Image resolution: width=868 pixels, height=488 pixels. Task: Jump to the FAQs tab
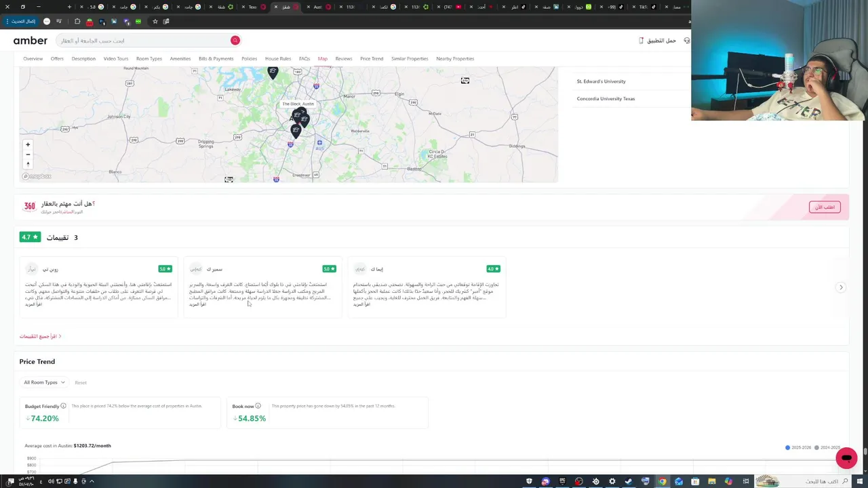(x=304, y=59)
